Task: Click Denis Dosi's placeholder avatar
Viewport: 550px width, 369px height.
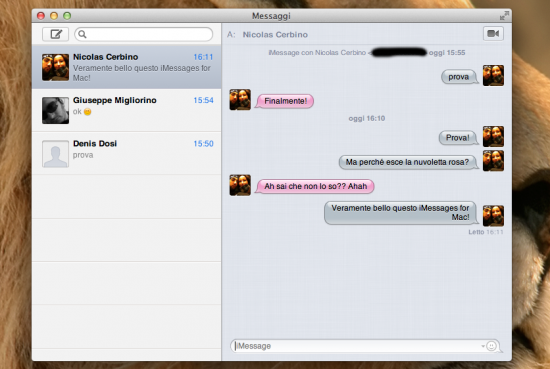Action: pos(55,154)
